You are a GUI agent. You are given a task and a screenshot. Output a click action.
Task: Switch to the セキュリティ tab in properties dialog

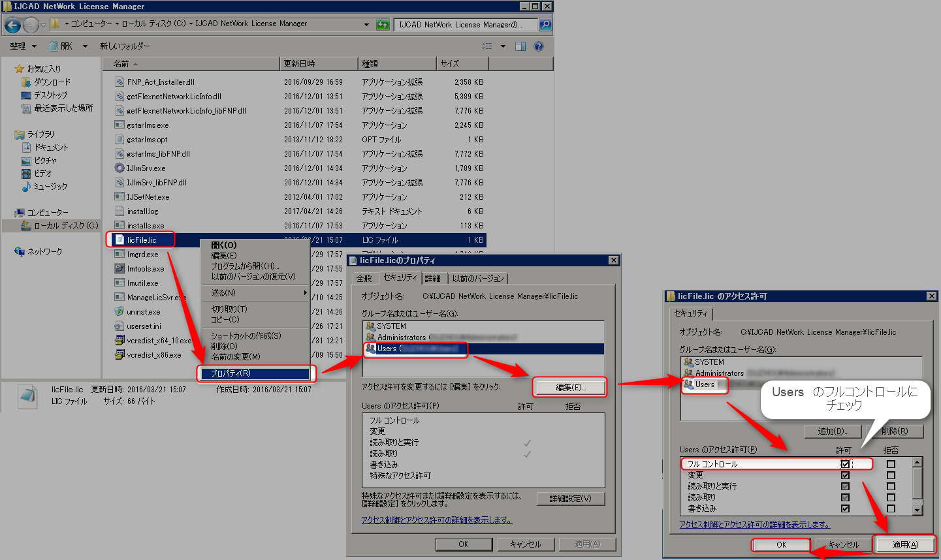click(x=400, y=277)
